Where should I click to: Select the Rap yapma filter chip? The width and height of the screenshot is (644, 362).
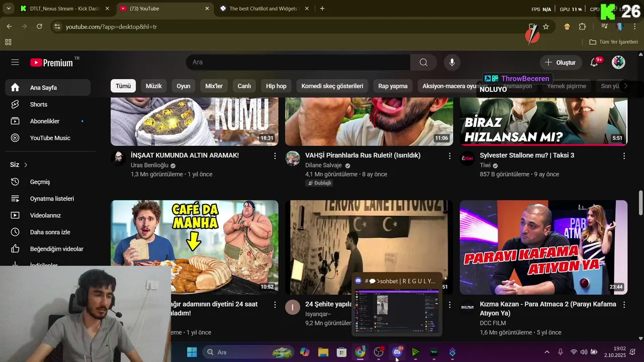pyautogui.click(x=393, y=86)
